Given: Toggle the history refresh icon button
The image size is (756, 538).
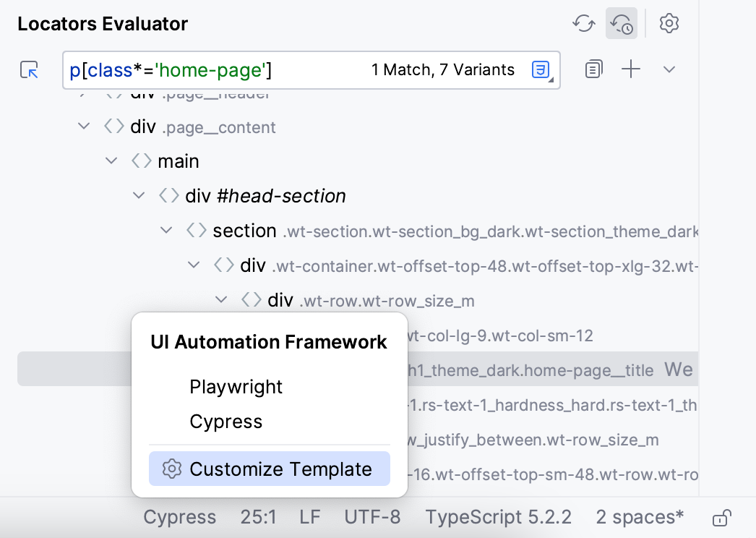Looking at the screenshot, I should (x=622, y=24).
